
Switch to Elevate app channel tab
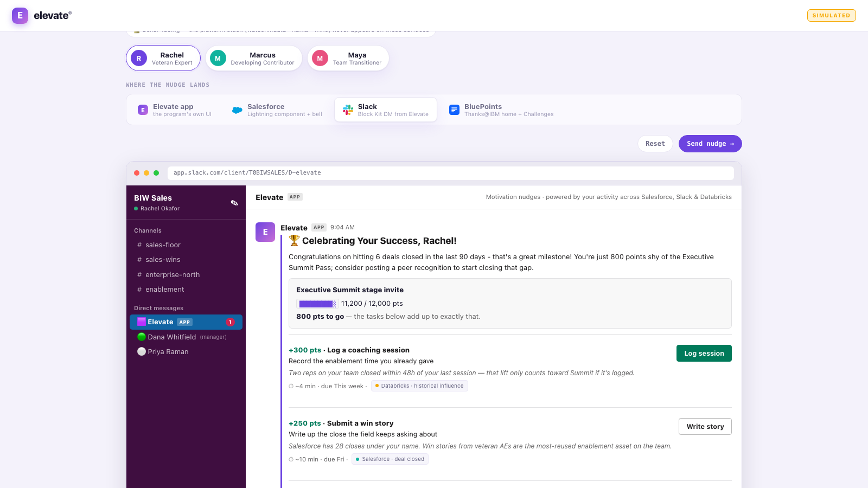[x=175, y=110]
